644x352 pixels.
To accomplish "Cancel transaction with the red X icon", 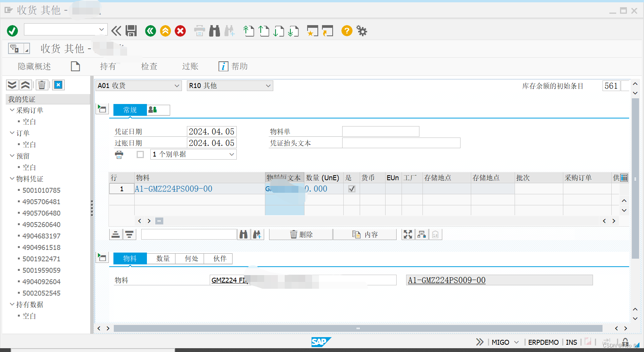I will (180, 31).
